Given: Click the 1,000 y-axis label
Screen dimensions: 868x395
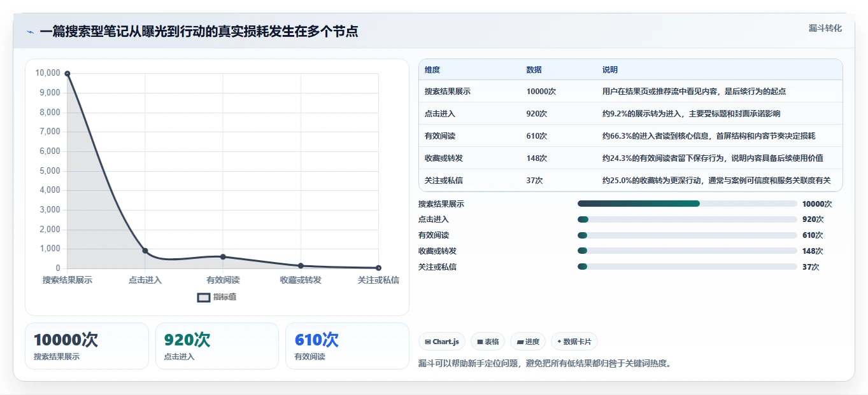Looking at the screenshot, I should (x=50, y=249).
